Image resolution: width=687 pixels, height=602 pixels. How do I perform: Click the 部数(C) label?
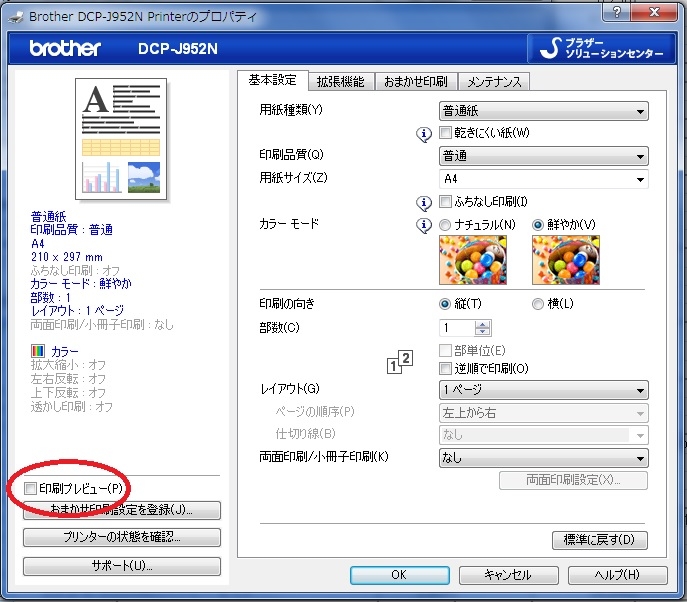click(x=279, y=327)
